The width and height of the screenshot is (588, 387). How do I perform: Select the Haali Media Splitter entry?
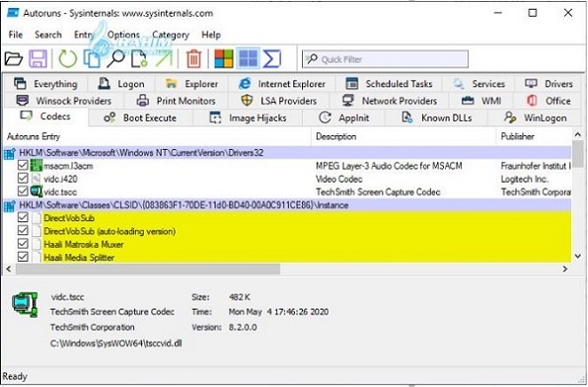79,258
